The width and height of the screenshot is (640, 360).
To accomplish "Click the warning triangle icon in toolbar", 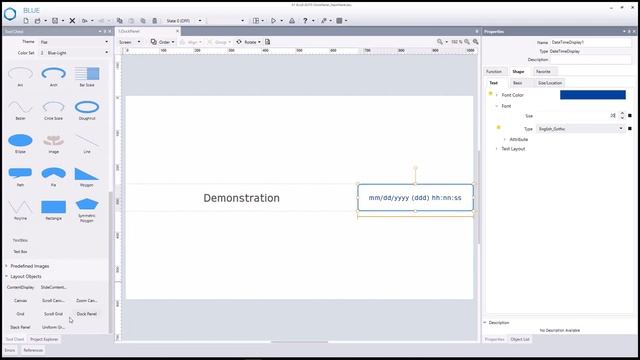I will (x=292, y=20).
